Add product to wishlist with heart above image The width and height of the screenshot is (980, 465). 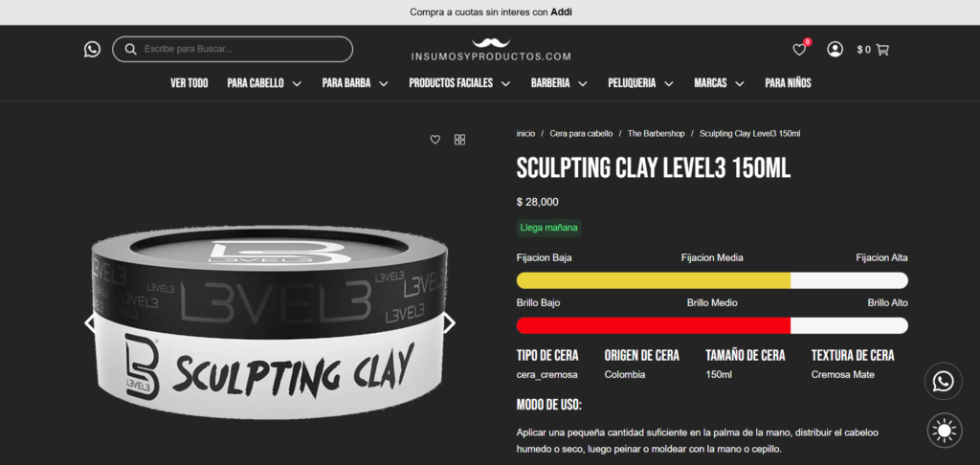click(x=435, y=140)
